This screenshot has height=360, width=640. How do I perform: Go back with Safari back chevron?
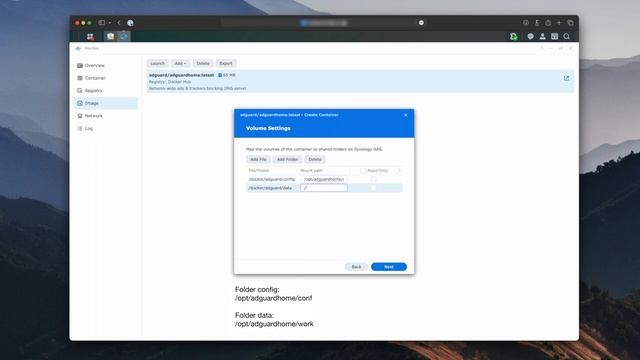tap(119, 23)
